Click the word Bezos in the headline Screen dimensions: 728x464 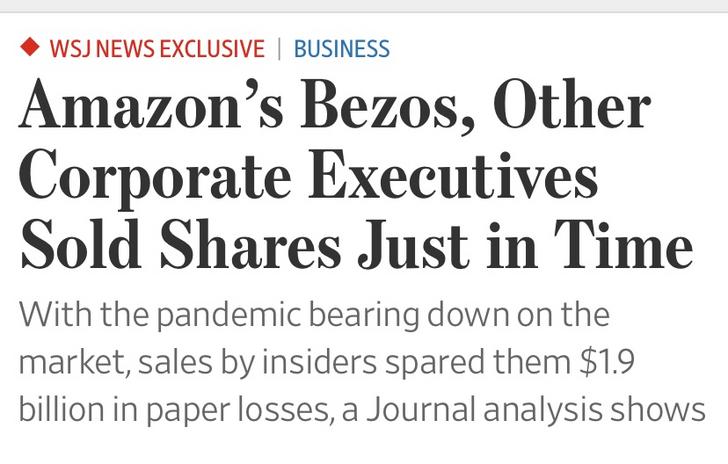coord(387,105)
